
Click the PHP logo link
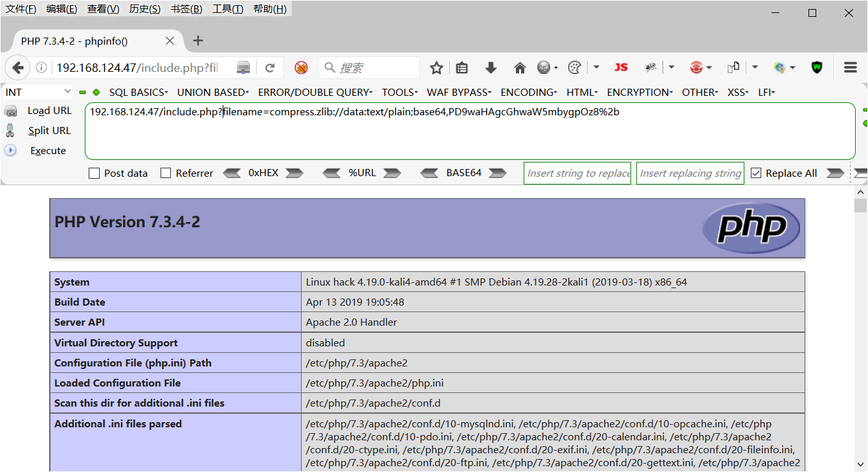pyautogui.click(x=751, y=228)
